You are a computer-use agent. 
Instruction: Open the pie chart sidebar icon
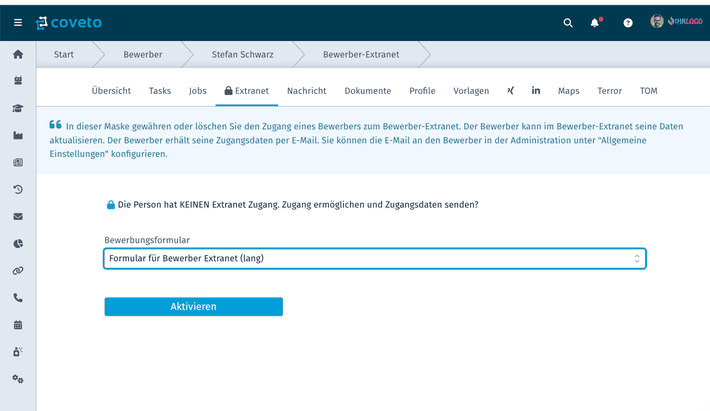[x=18, y=244]
